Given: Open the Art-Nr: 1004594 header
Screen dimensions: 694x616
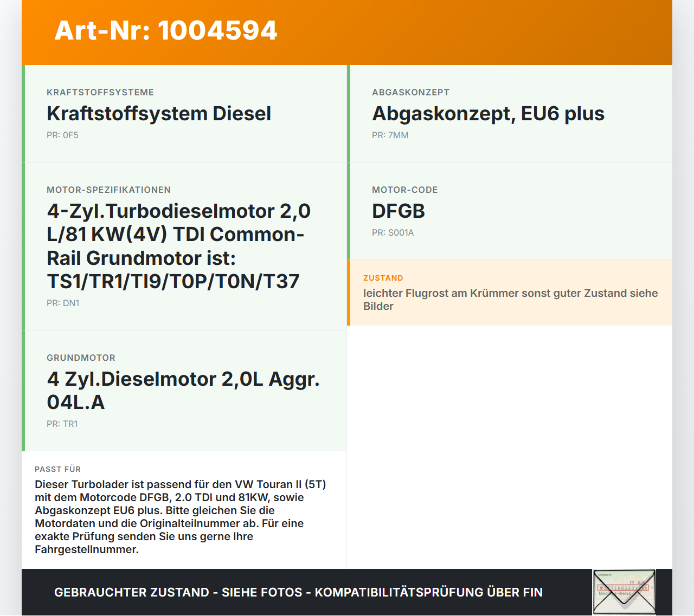Looking at the screenshot, I should pos(165,31).
